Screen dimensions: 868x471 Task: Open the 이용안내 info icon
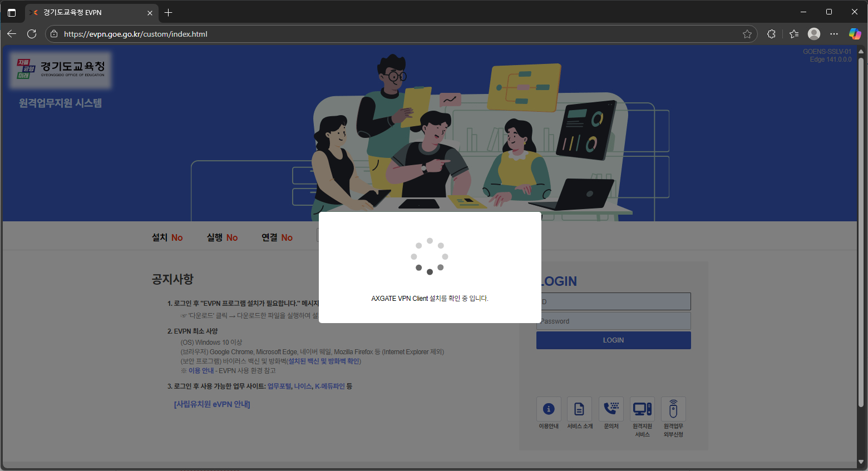(549, 409)
